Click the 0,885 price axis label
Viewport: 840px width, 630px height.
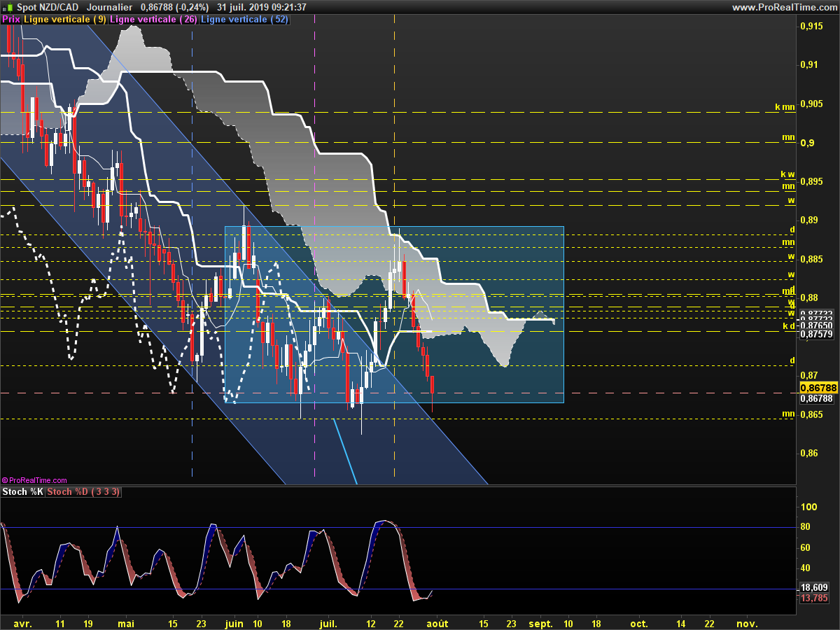(811, 259)
